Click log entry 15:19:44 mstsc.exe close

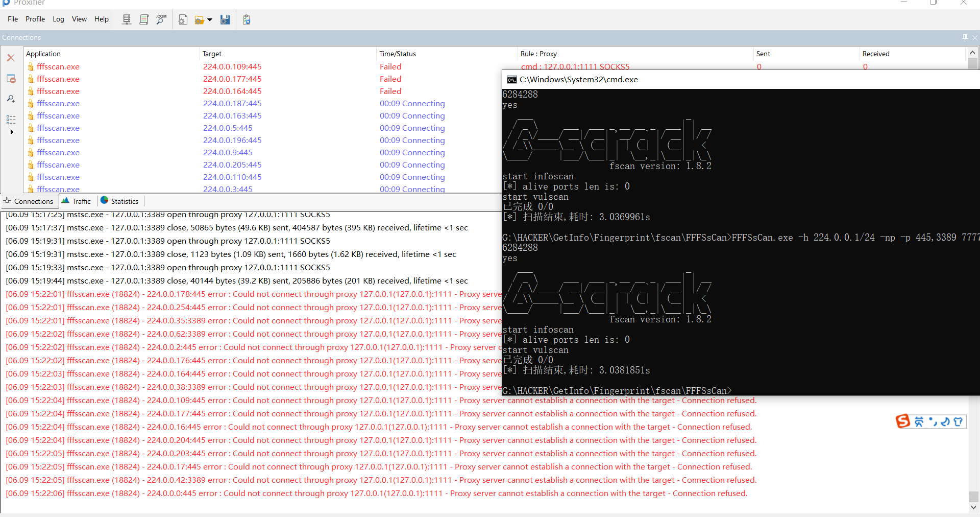coord(237,281)
